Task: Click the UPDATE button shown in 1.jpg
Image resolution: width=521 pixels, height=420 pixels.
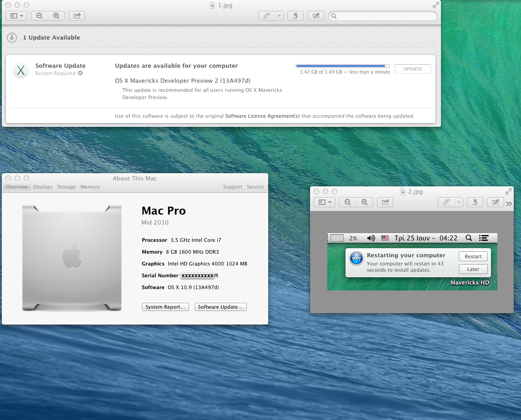Action: [x=413, y=69]
